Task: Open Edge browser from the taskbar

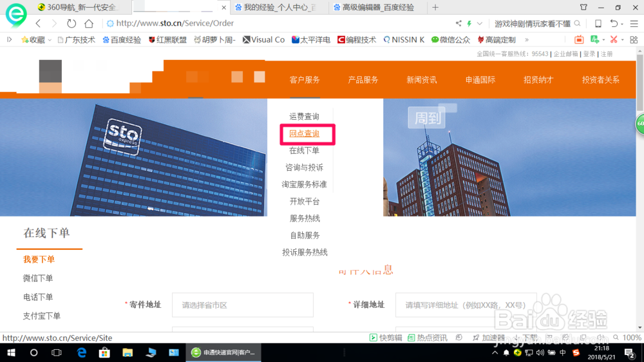Action: (x=82, y=352)
